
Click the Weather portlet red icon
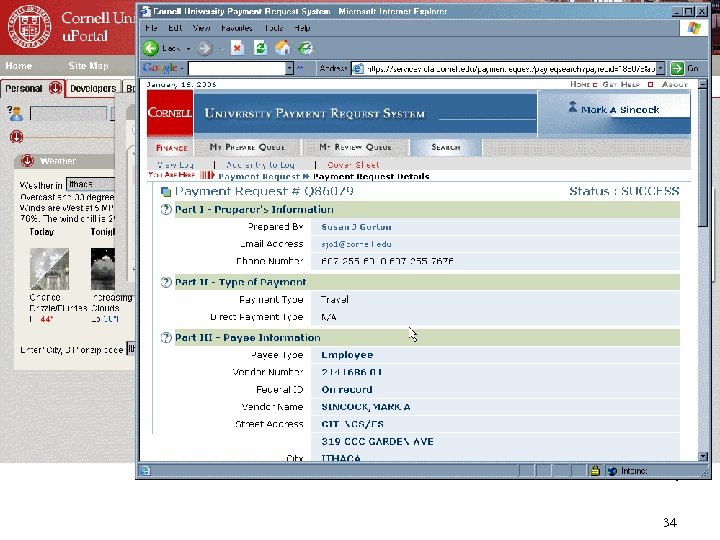pyautogui.click(x=27, y=161)
